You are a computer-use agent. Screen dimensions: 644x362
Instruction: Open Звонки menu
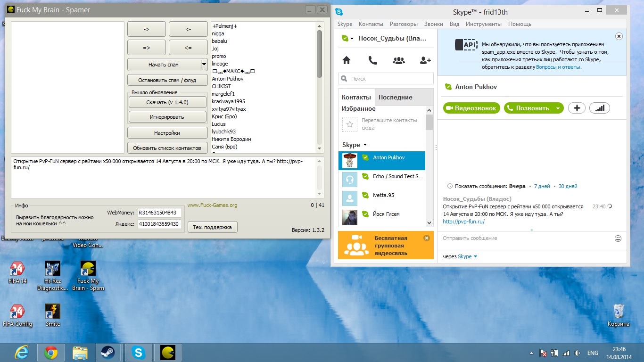[433, 24]
